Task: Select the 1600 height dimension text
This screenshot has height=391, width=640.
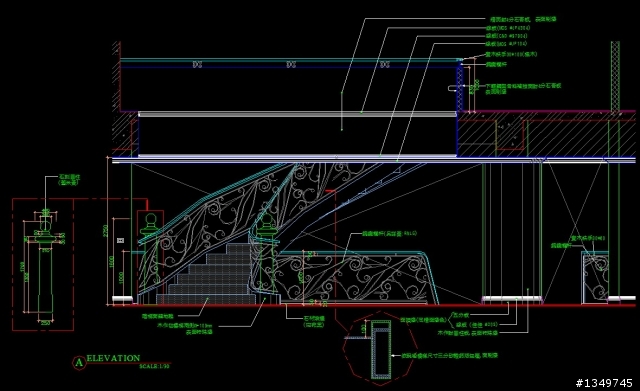Action: (111, 262)
